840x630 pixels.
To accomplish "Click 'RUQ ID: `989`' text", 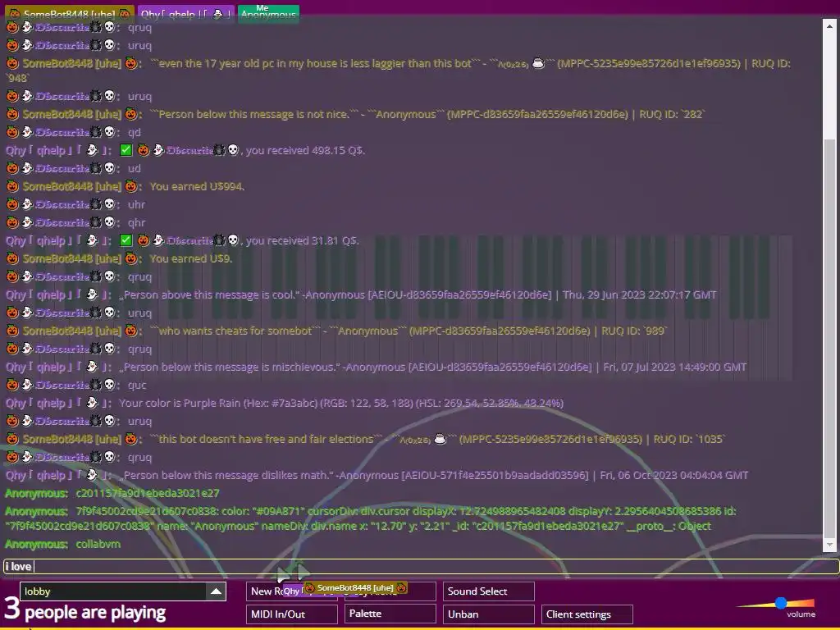I will pos(634,331).
